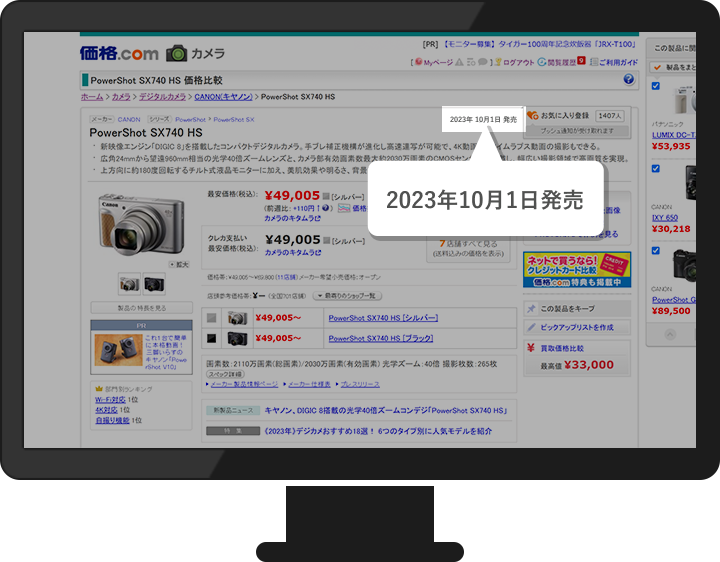Open the price trend graph icon
The width and height of the screenshot is (720, 562).
pyautogui.click(x=344, y=208)
